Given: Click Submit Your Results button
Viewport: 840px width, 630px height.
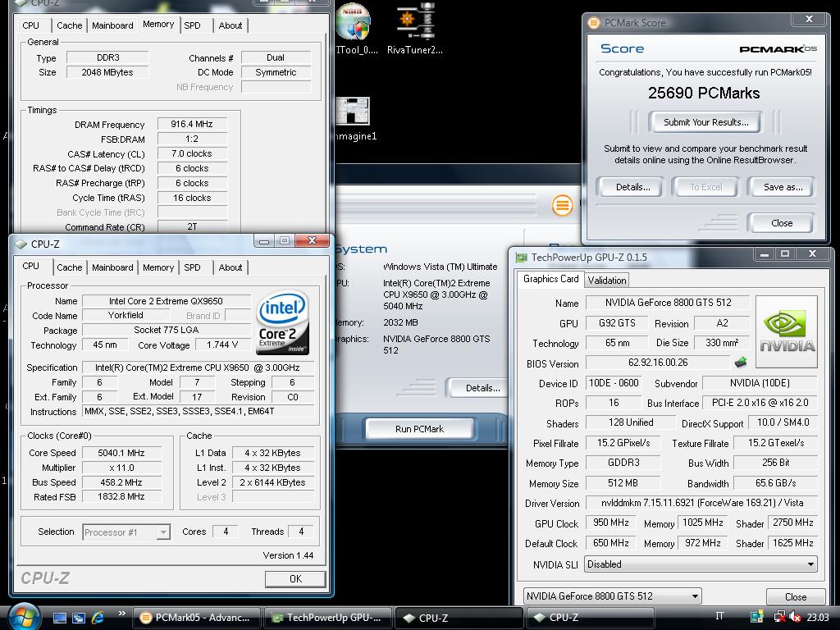Looking at the screenshot, I should tap(705, 122).
